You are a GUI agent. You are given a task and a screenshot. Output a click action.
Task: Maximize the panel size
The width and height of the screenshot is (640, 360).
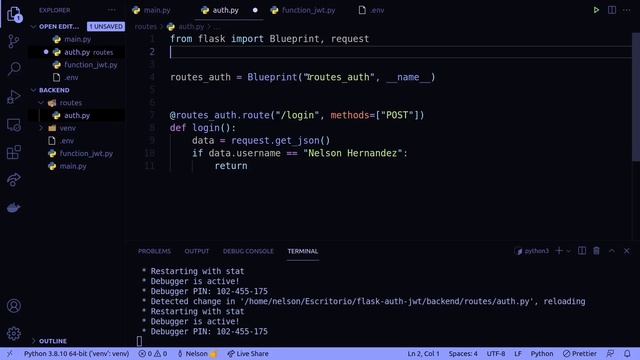612,251
